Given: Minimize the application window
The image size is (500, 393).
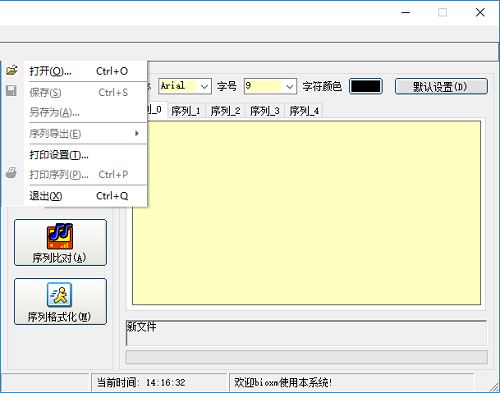Looking at the screenshot, I should pos(406,13).
